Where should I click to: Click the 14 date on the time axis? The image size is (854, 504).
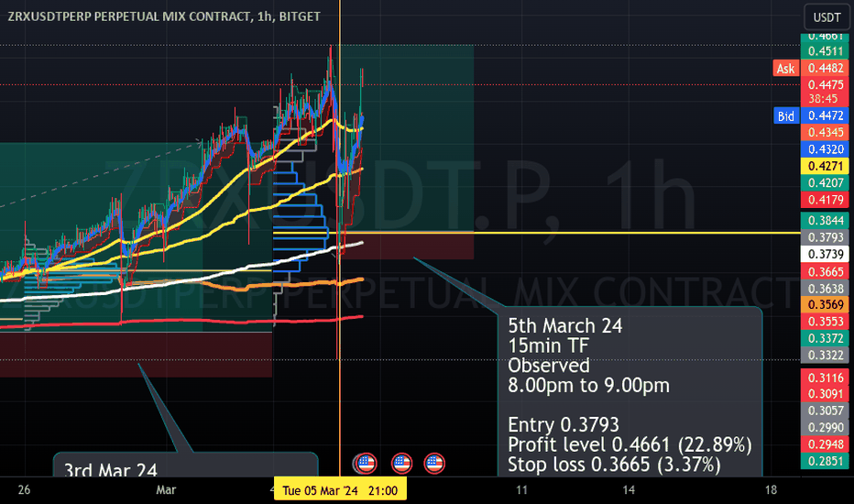(x=629, y=490)
